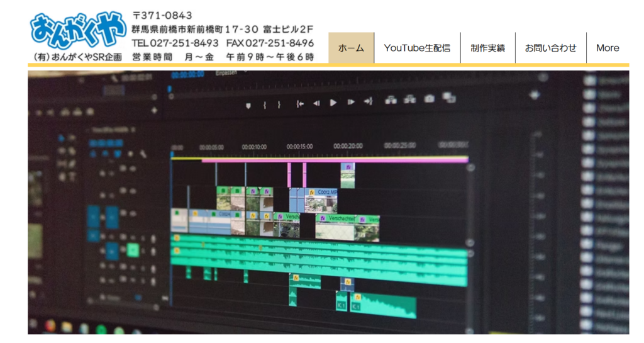Open the 制作実績 menu item
644x343 pixels.
pyautogui.click(x=487, y=48)
